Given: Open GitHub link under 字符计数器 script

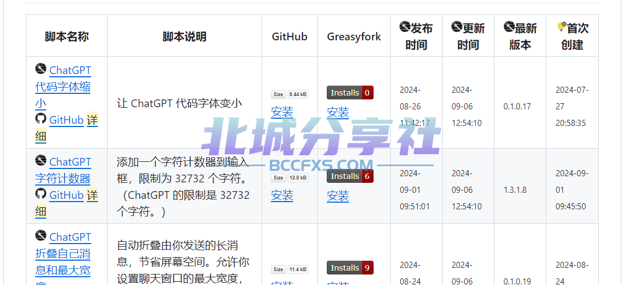Looking at the screenshot, I should [x=67, y=195].
